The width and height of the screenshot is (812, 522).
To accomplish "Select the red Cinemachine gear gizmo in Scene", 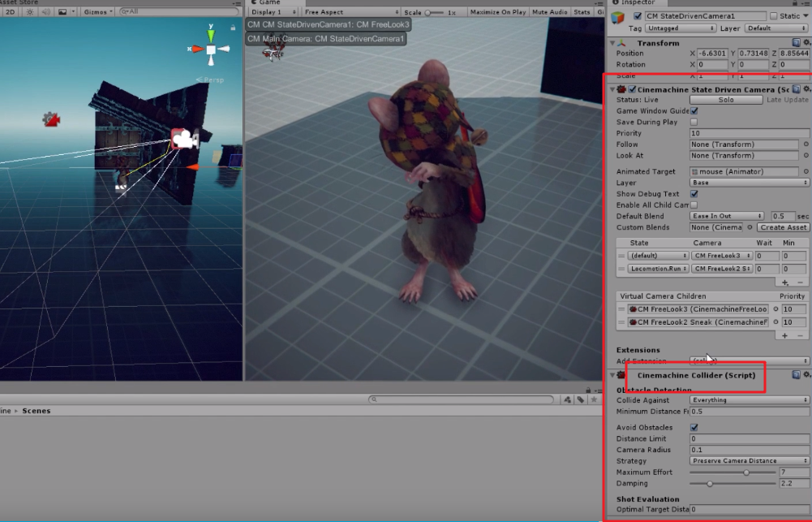I will coord(51,120).
